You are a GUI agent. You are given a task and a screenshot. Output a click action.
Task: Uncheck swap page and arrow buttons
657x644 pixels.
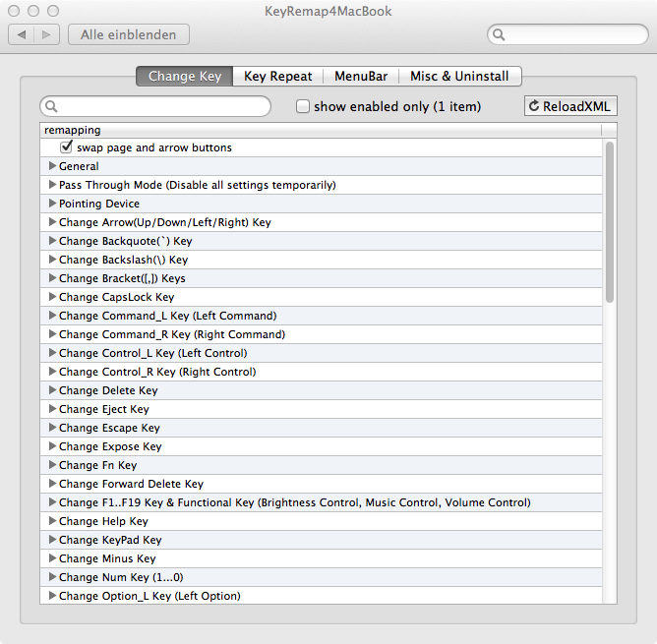66,147
